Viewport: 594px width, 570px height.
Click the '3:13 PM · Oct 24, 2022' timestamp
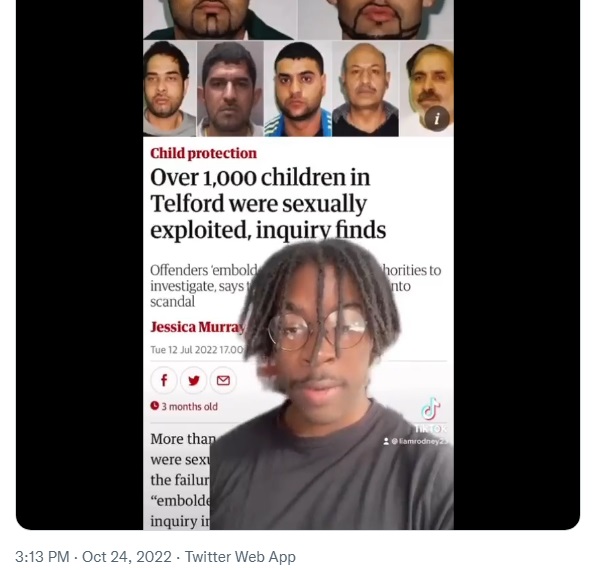tap(93, 557)
